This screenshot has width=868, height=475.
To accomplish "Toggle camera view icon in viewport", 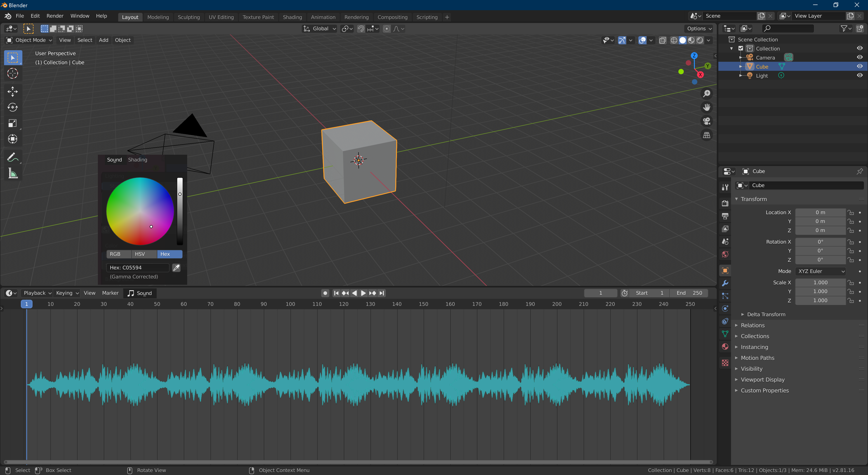I will (x=707, y=121).
